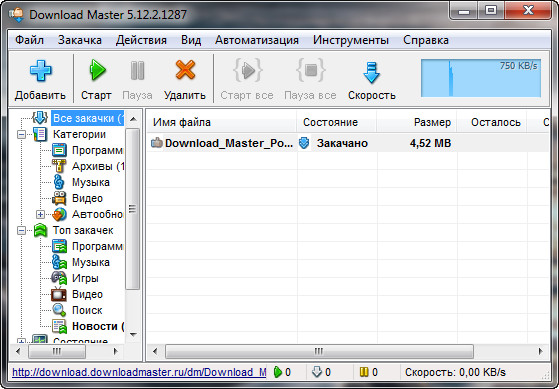Viewport: 559px width, 389px height.
Task: Click the Видео camera icon under Категории
Action: [x=59, y=198]
